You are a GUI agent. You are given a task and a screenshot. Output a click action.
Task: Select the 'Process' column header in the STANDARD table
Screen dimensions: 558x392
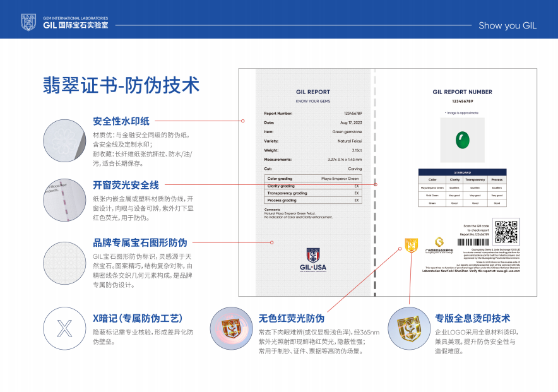point(497,180)
